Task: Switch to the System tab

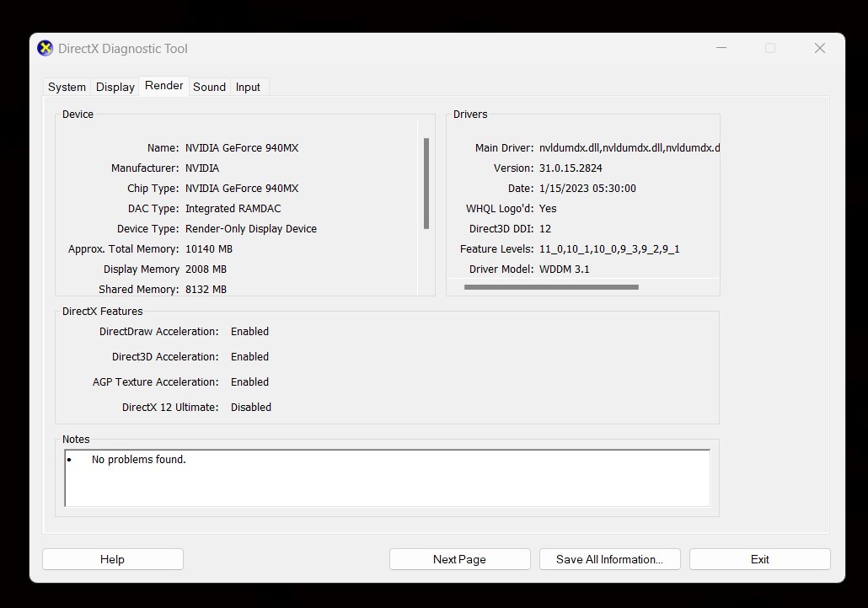Action: (x=67, y=87)
